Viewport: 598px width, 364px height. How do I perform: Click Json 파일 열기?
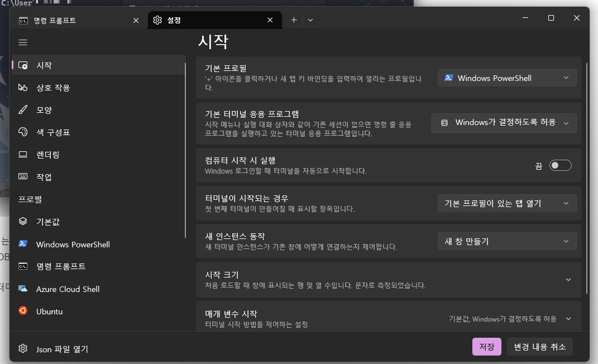pyautogui.click(x=62, y=349)
